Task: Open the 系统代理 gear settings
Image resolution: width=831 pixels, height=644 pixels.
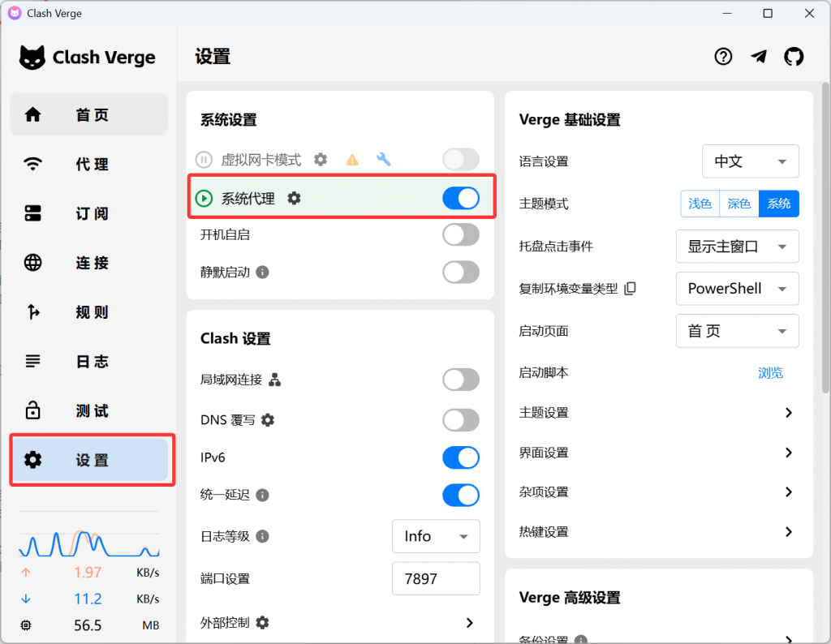Action: pyautogui.click(x=294, y=198)
